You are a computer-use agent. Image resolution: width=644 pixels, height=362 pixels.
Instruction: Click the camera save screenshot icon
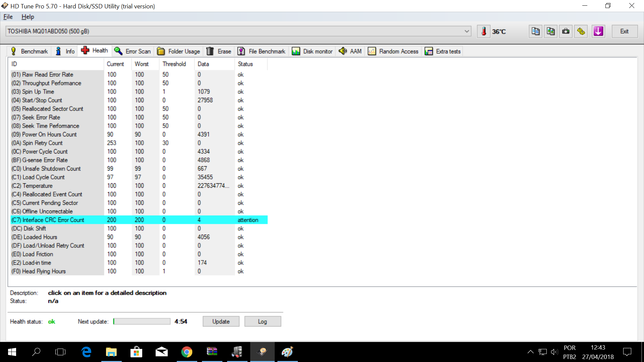(x=566, y=32)
